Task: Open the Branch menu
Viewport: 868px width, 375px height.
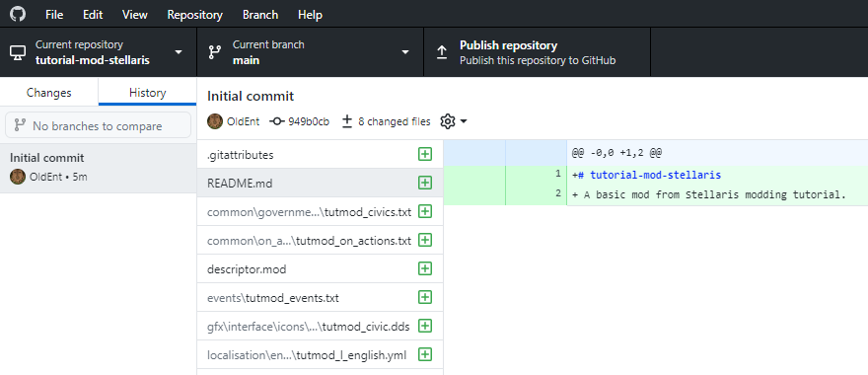Action: point(260,15)
